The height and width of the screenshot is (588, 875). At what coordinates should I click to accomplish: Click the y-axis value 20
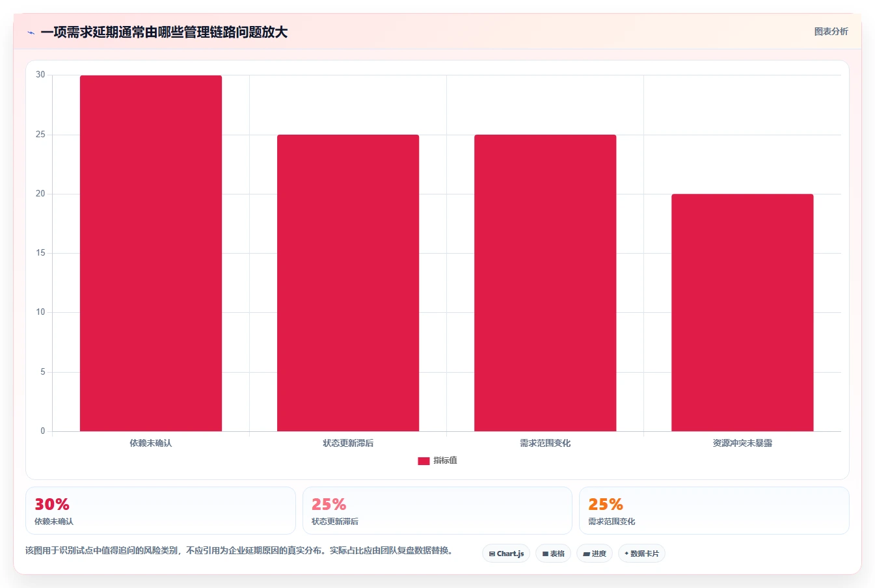(x=41, y=194)
